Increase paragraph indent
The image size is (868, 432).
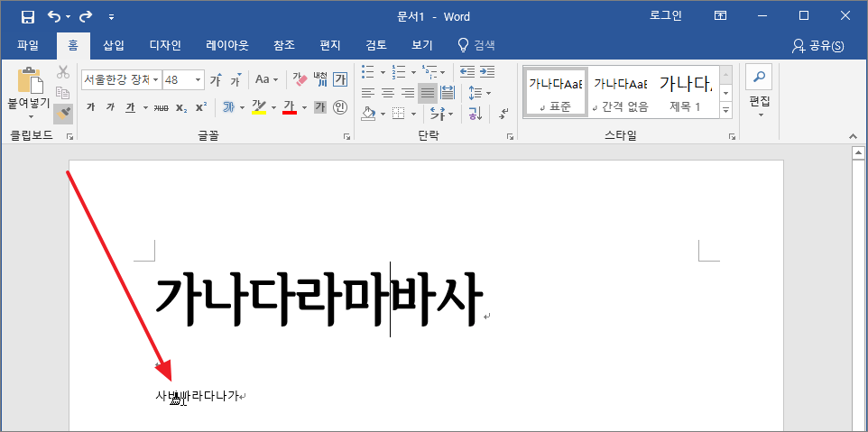[487, 72]
